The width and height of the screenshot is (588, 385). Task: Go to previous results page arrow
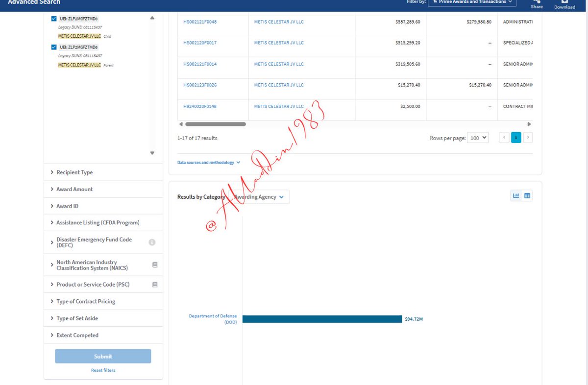click(504, 138)
